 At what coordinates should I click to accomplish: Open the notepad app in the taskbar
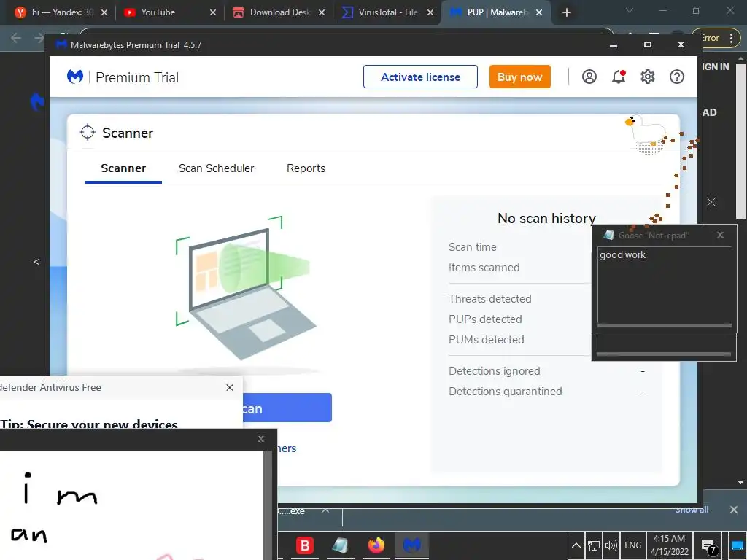pos(340,545)
